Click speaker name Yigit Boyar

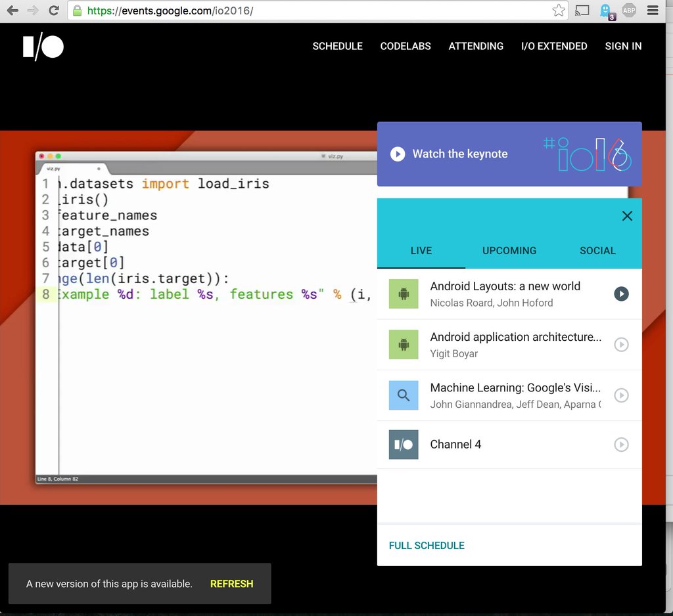[453, 353]
